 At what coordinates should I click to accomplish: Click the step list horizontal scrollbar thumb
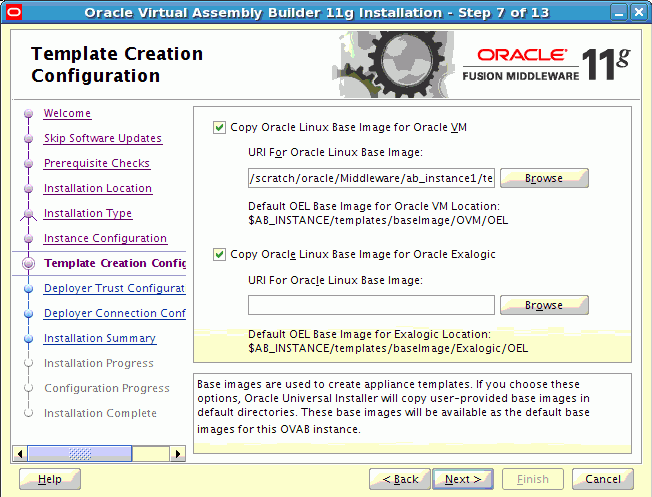coord(79,453)
